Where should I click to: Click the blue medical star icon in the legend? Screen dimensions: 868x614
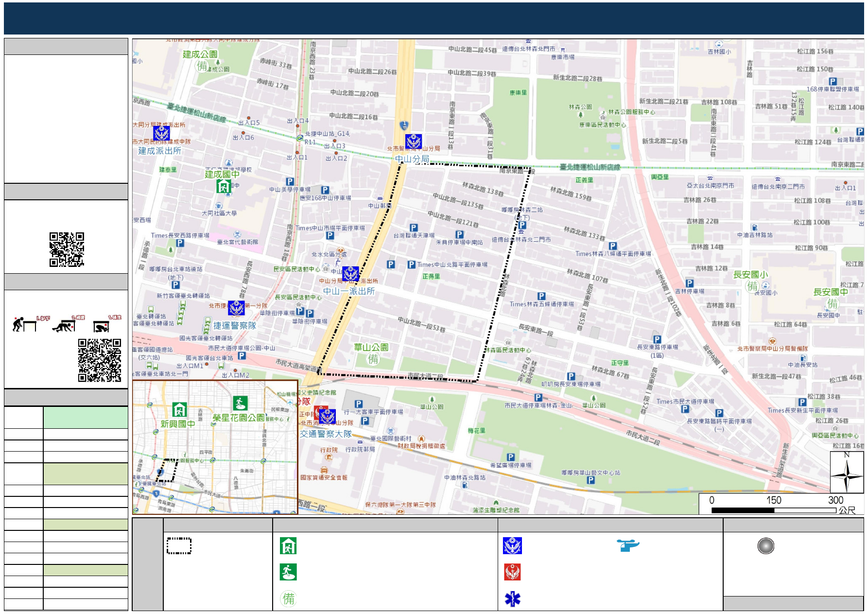coord(512,599)
